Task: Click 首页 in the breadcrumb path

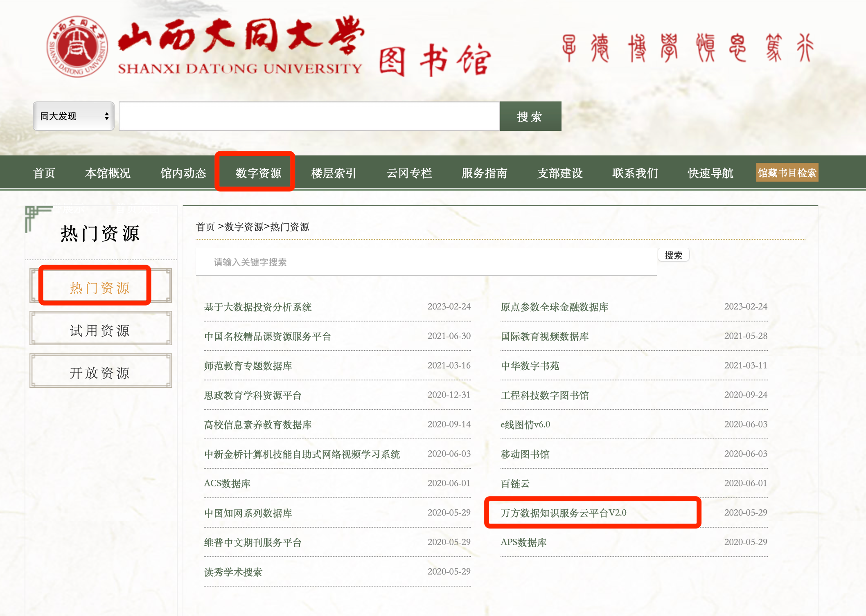Action: point(205,227)
